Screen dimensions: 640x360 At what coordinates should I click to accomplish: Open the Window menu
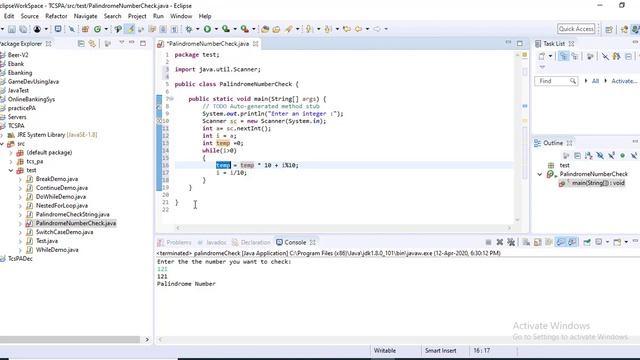[181, 16]
